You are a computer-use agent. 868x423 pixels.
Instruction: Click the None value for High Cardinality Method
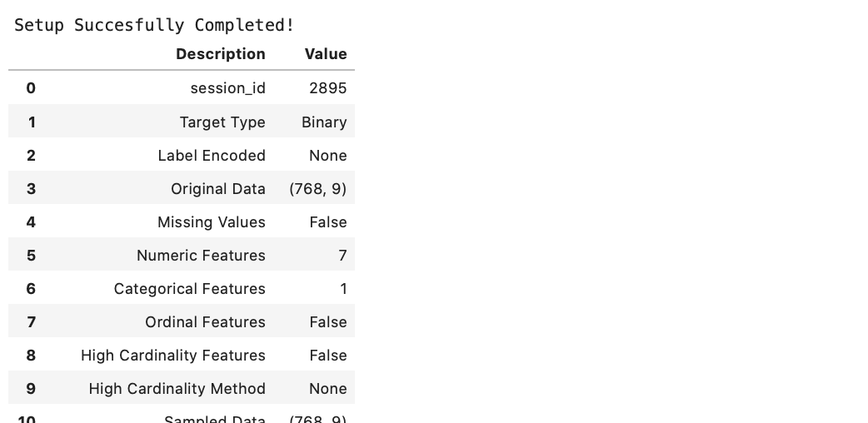[327, 389]
